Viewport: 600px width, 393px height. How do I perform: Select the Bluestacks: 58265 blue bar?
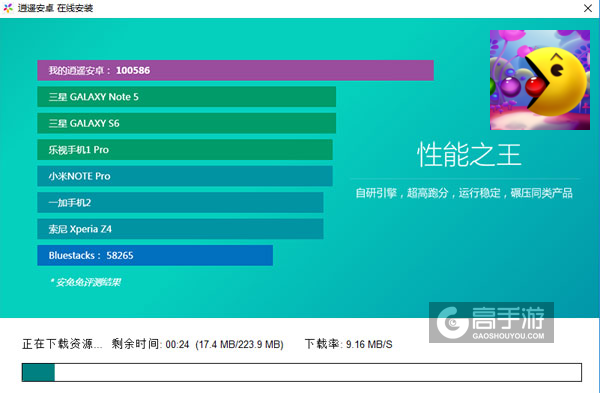tap(155, 255)
